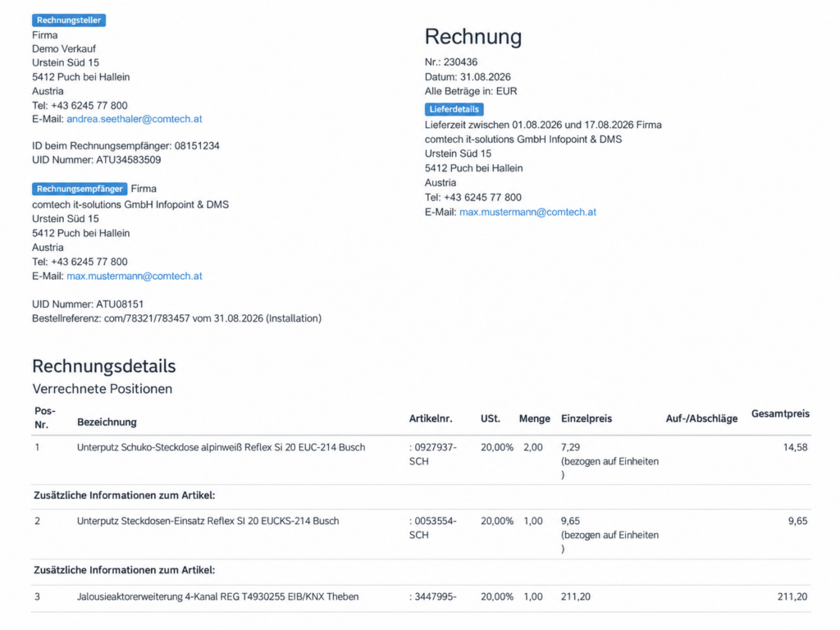This screenshot has height=630, width=840.
Task: Click total price 211,20 in row three
Action: point(792,597)
